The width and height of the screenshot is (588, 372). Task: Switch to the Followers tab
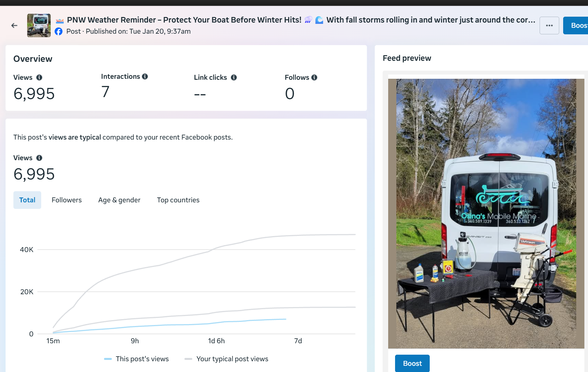pos(67,200)
